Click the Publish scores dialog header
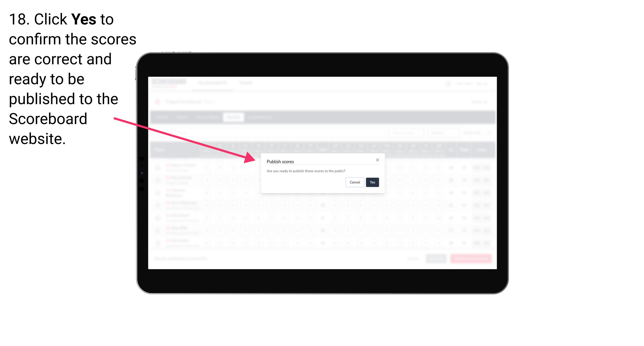This screenshot has height=346, width=644. [280, 161]
